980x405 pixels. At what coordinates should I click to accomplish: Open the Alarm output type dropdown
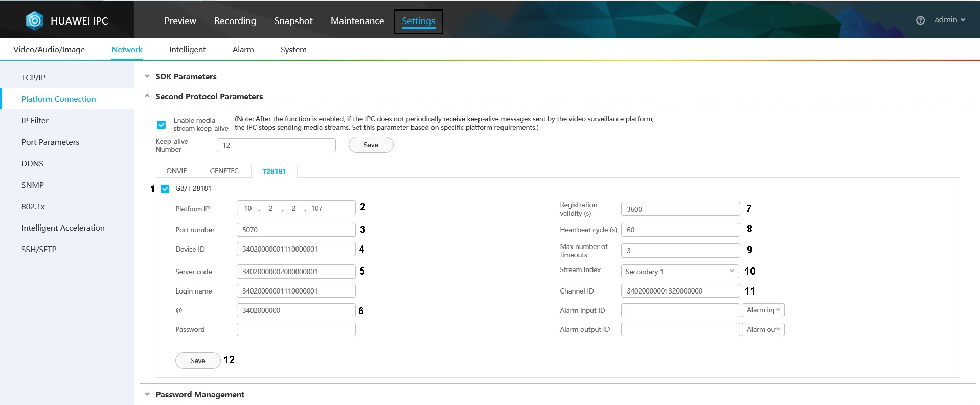click(x=763, y=329)
